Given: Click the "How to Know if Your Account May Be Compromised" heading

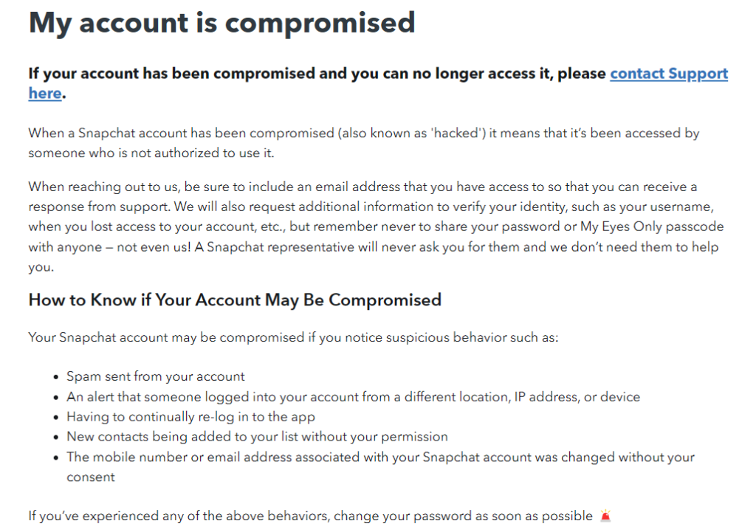Looking at the screenshot, I should coord(235,300).
